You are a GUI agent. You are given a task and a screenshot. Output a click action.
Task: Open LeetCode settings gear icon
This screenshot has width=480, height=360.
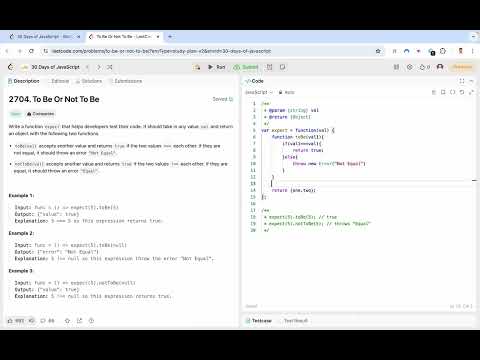410,67
